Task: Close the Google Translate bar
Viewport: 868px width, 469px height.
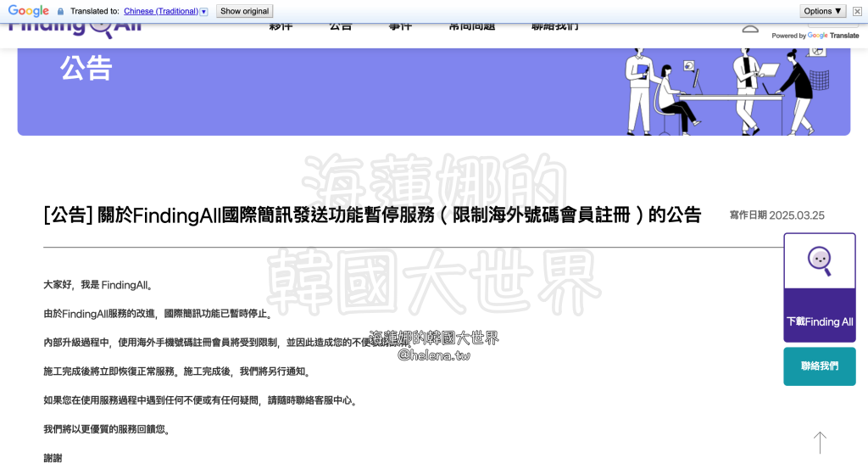Action: point(857,11)
